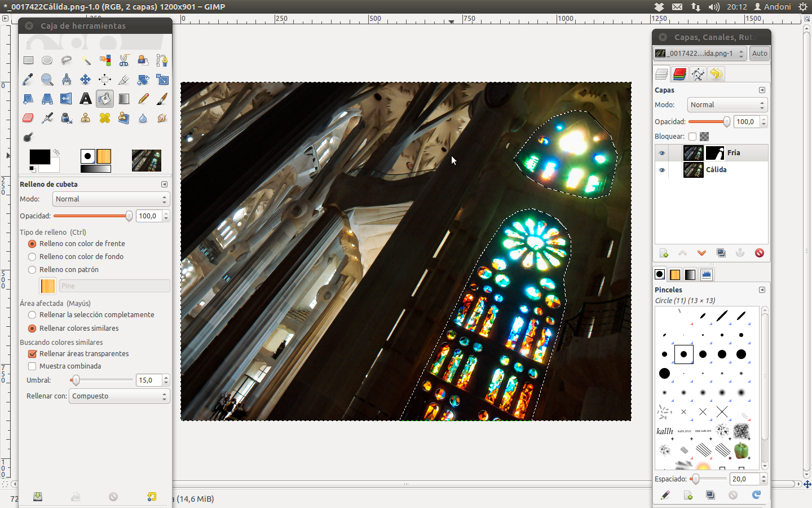Screen dimensions: 812x508
Task: Select the Rectangle Select tool
Action: point(28,60)
